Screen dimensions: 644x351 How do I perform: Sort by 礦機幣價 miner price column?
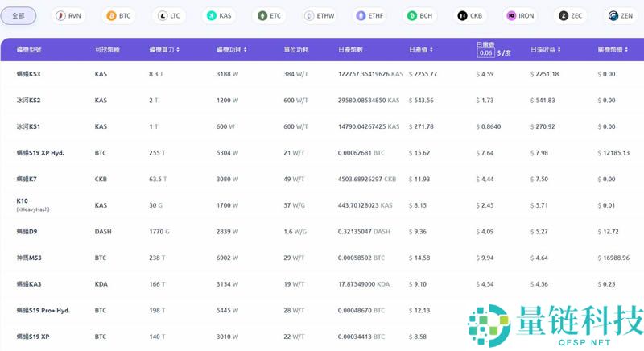pyautogui.click(x=613, y=50)
